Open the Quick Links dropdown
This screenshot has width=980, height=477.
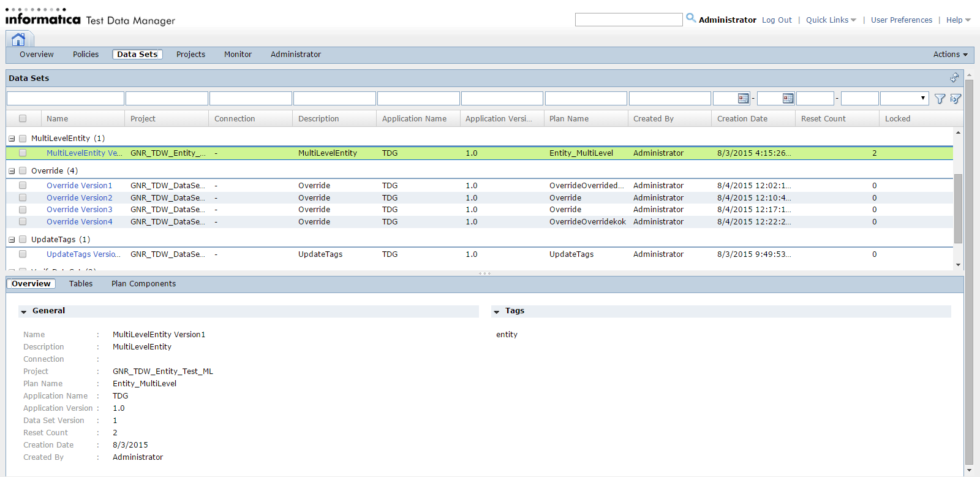pyautogui.click(x=831, y=20)
